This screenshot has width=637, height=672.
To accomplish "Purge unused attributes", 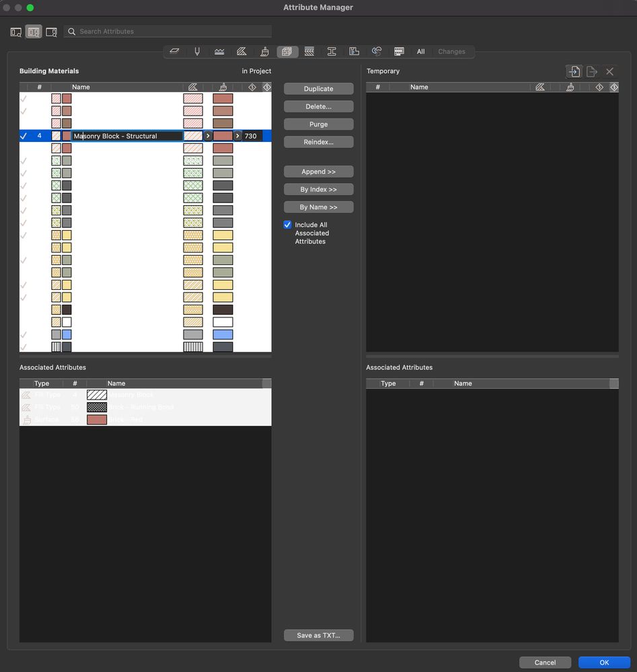I will click(x=319, y=124).
